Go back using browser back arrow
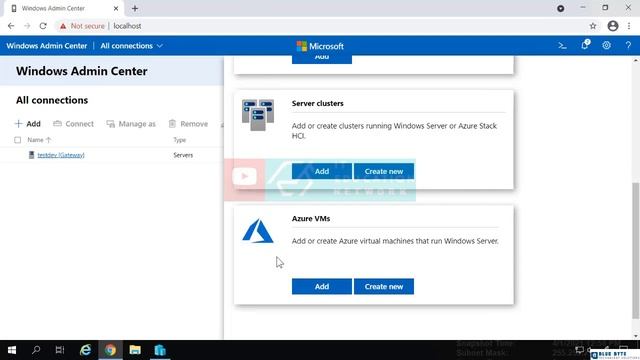 [x=11, y=26]
